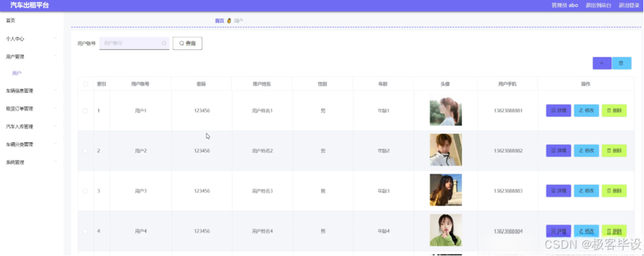This screenshot has height=256, width=644.
Task: Focus the 用户账号 search input field
Action: [x=134, y=43]
